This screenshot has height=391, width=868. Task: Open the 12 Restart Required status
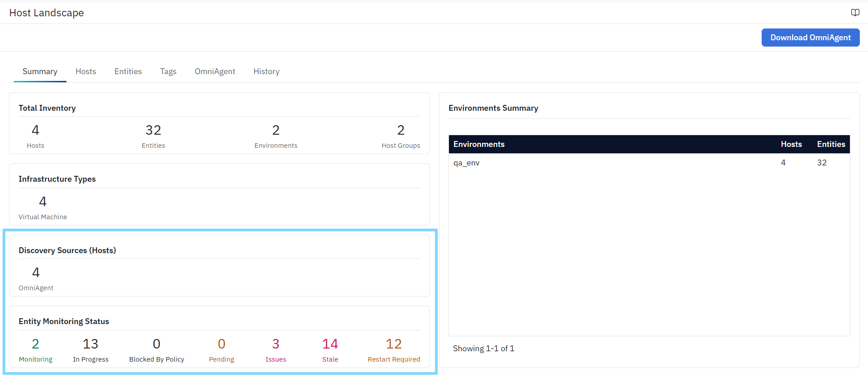tap(394, 350)
